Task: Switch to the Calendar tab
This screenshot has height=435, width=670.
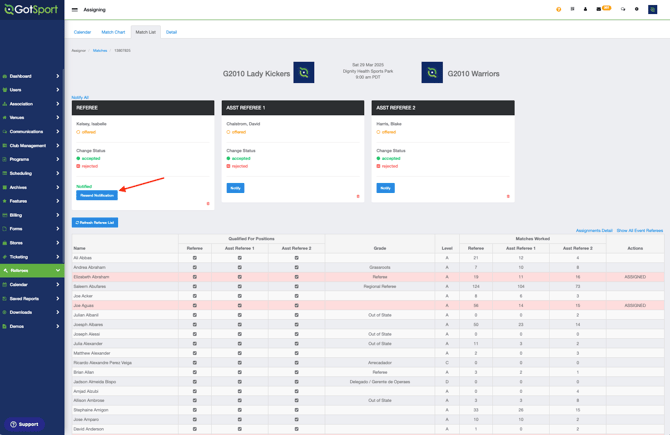Action: [82, 32]
